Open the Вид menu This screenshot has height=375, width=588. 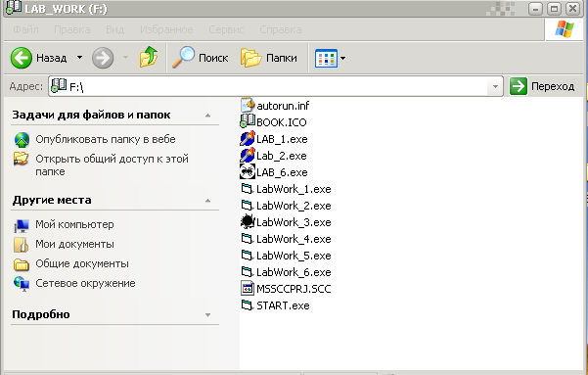coord(115,29)
